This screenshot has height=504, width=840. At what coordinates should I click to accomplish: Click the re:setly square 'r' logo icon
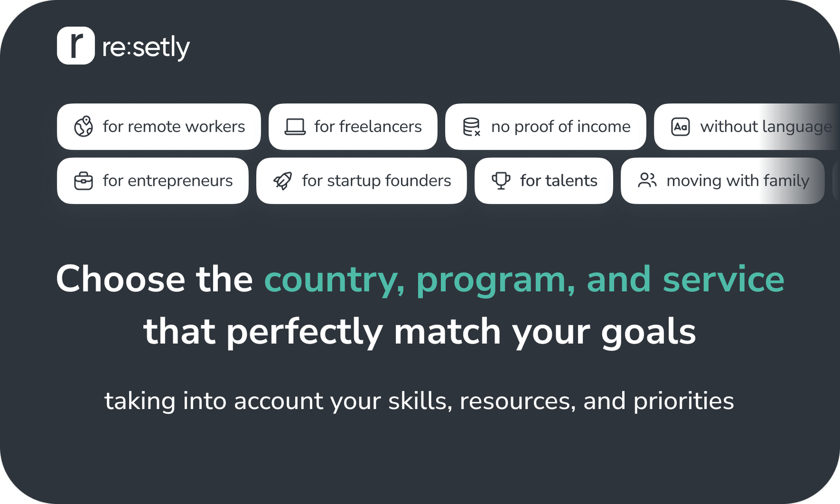pyautogui.click(x=76, y=46)
